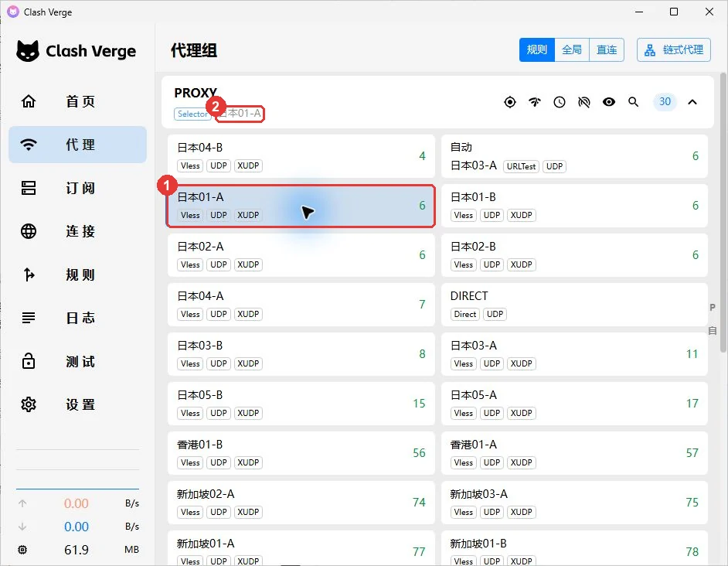Click delay value 56 on 香港01-B
This screenshot has height=566, width=728.
pyautogui.click(x=419, y=453)
